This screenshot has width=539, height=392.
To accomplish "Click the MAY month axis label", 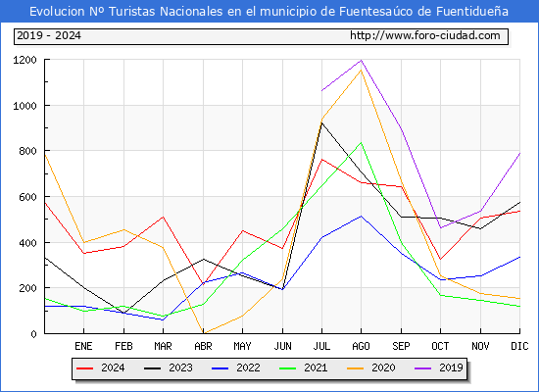I will [x=243, y=346].
